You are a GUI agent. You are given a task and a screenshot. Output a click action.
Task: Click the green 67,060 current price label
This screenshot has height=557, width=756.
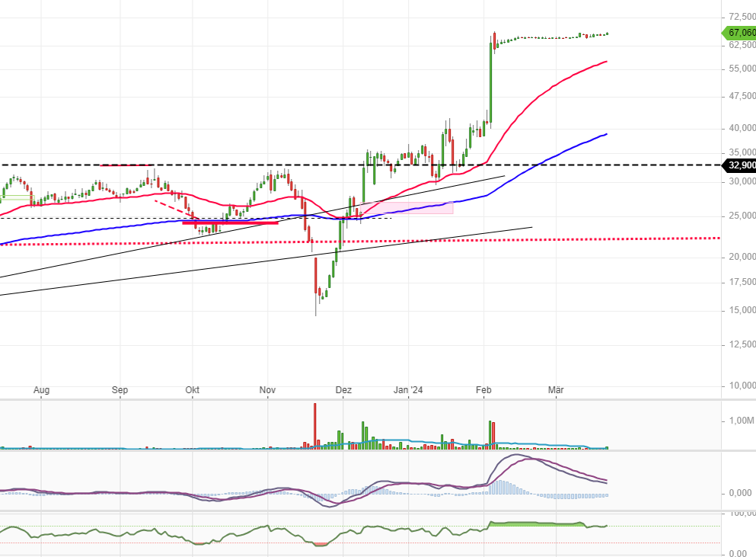point(739,33)
